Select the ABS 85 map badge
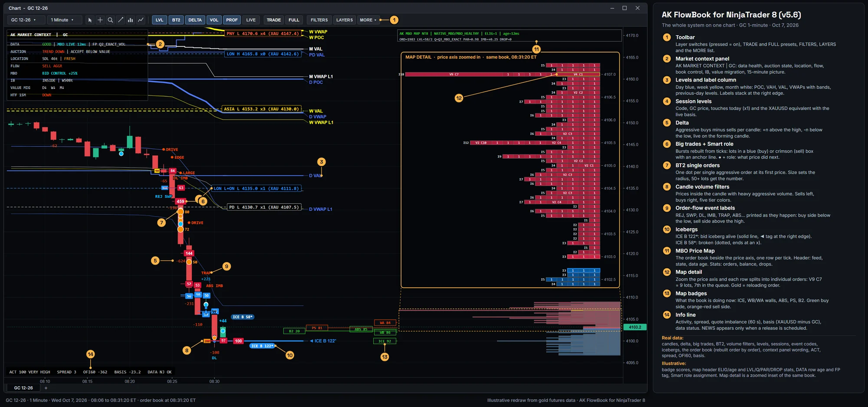Screen dimensions: 868x407 click(x=361, y=329)
